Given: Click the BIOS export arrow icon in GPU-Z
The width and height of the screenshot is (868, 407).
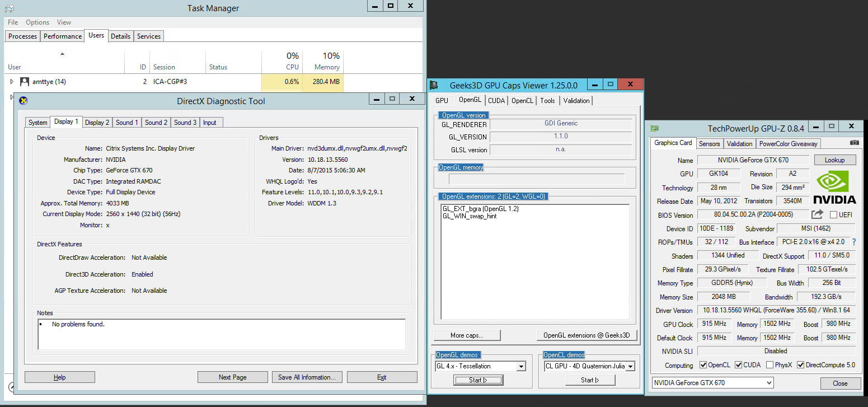Looking at the screenshot, I should click(x=818, y=214).
